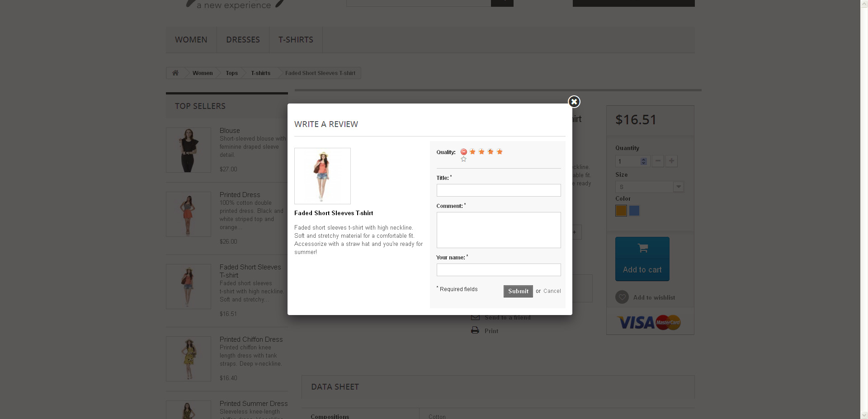Open Printed Summer Dress in Top Sellers
868x419 pixels.
click(254, 404)
